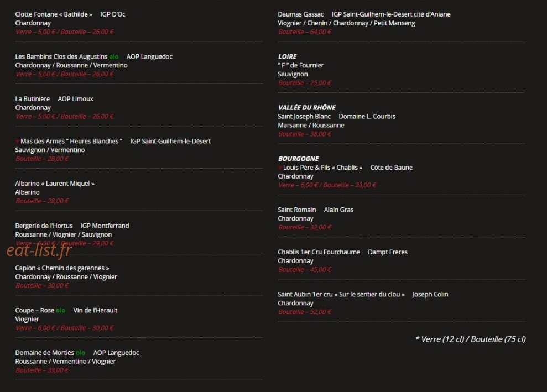Viewport: 547px width, 392px height.
Task: Select the Daumas Gassac wine name
Action: [x=301, y=14]
